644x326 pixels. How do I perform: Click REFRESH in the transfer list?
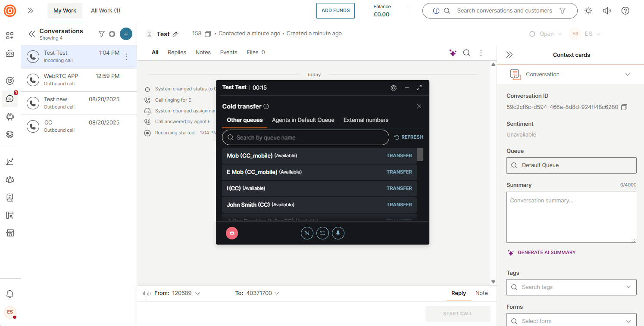coord(409,137)
